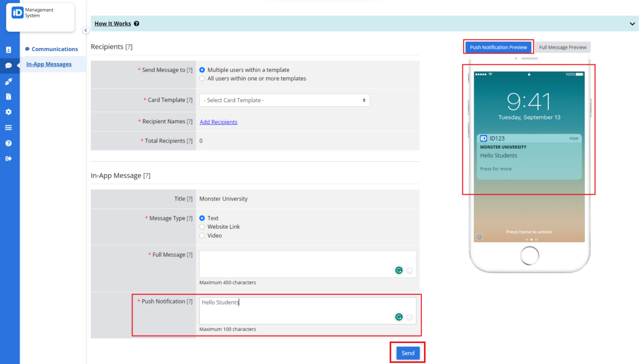Screen dimensions: 644x364
Task: Click Grammarly icon in Full Message box
Action: (x=399, y=270)
